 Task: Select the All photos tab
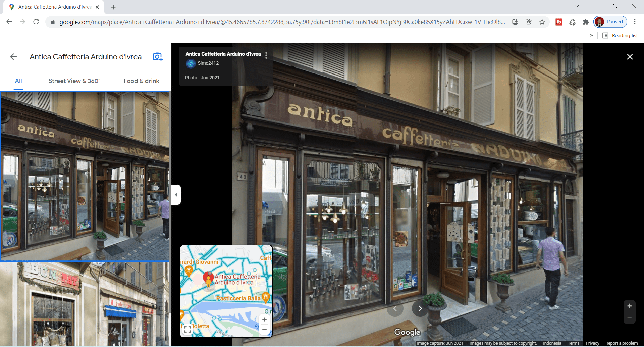(x=18, y=81)
